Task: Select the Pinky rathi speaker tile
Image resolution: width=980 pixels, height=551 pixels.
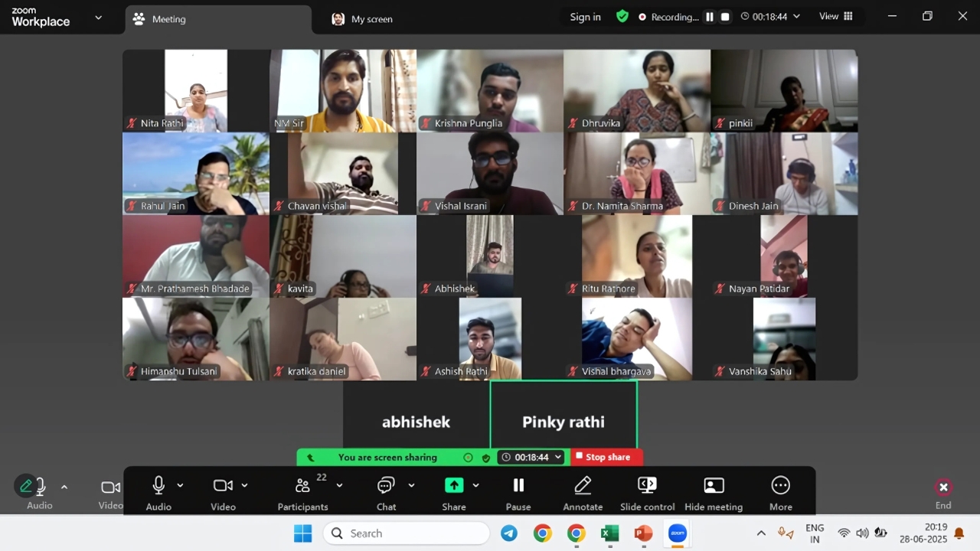Action: (563, 414)
